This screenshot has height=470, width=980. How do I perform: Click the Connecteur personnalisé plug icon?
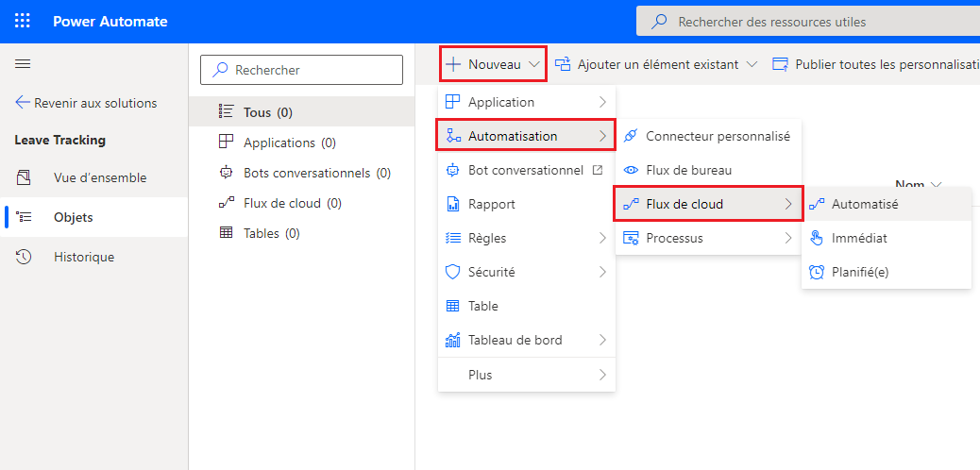631,136
